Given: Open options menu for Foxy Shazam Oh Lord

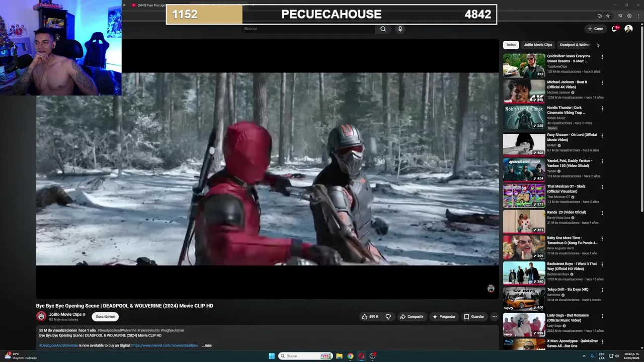Looking at the screenshot, I should (602, 135).
